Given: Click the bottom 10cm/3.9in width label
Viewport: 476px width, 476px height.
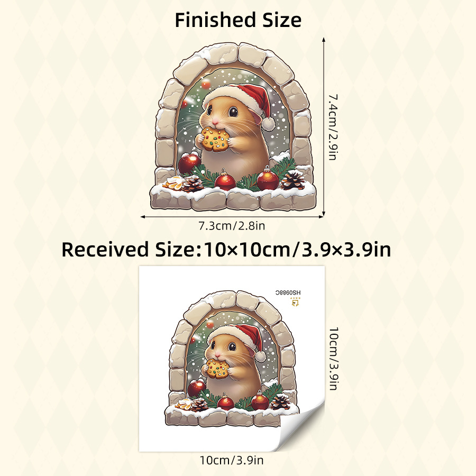Looking at the screenshot, I should coord(232,460).
